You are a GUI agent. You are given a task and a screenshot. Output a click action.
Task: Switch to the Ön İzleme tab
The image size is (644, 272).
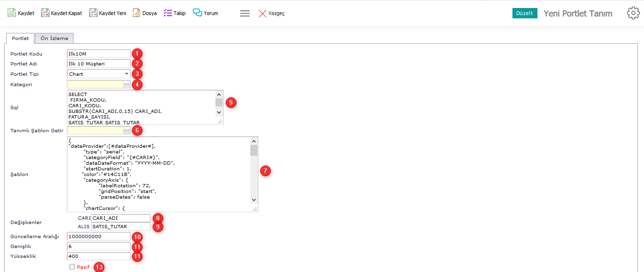click(54, 39)
